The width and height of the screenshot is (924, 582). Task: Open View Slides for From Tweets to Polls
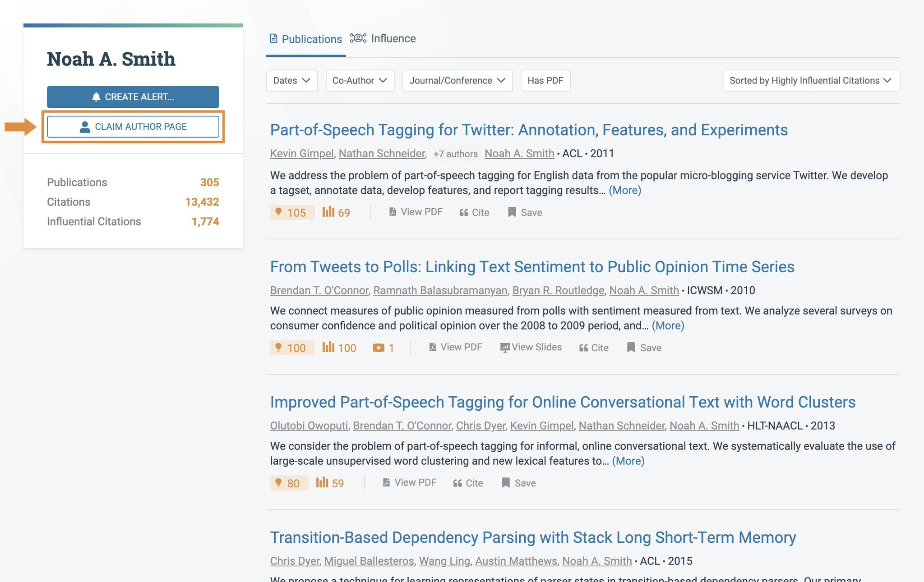click(531, 347)
